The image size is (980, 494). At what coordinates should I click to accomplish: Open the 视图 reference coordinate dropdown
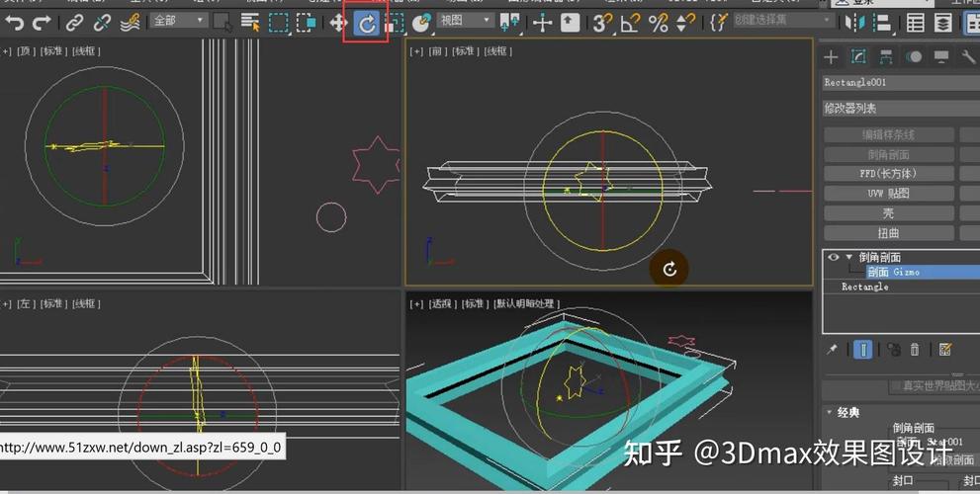tap(465, 21)
